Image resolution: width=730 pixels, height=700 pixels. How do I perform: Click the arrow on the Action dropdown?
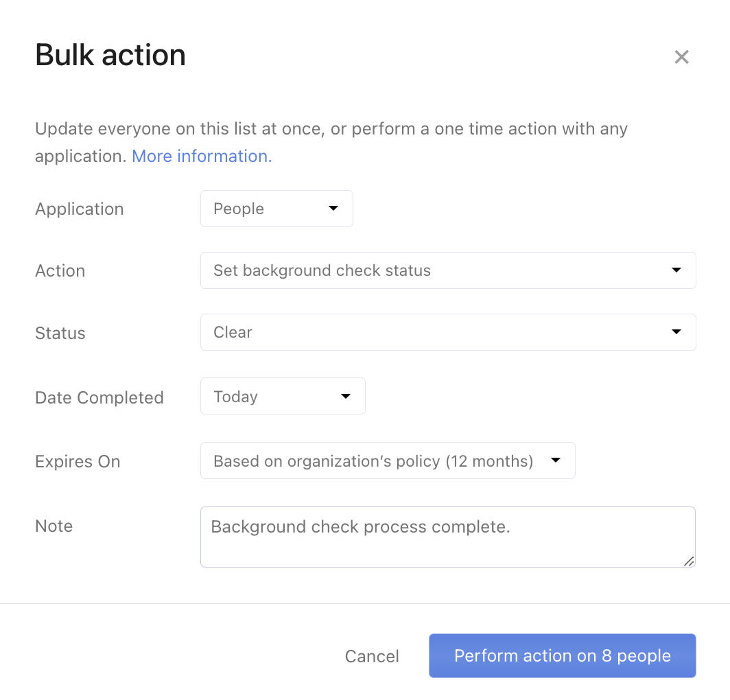click(x=676, y=270)
